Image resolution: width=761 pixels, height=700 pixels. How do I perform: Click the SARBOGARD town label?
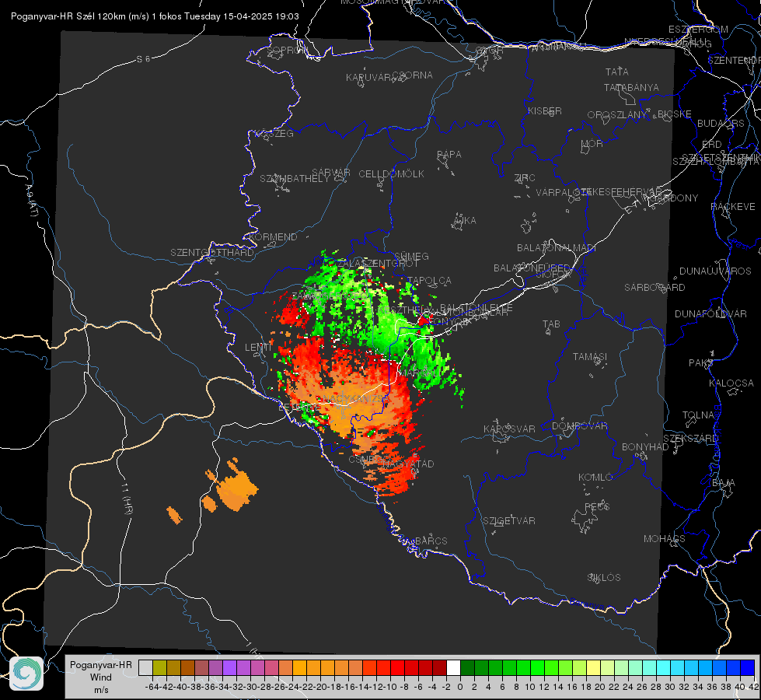[x=655, y=288]
